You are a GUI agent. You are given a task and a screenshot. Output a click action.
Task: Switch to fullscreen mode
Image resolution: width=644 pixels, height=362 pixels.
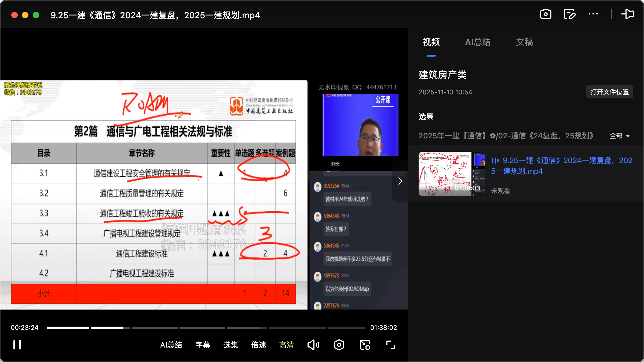pyautogui.click(x=390, y=345)
